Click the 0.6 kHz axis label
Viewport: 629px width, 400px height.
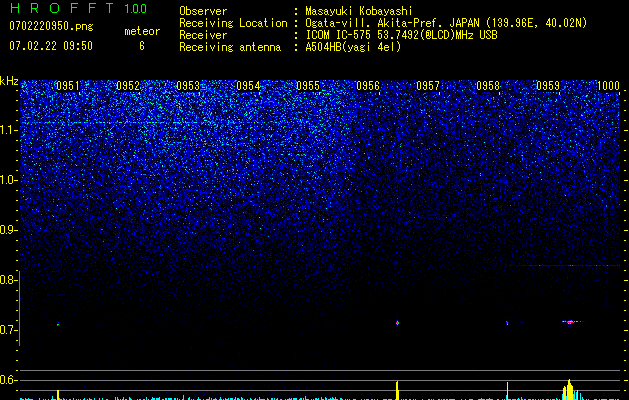tap(8, 380)
